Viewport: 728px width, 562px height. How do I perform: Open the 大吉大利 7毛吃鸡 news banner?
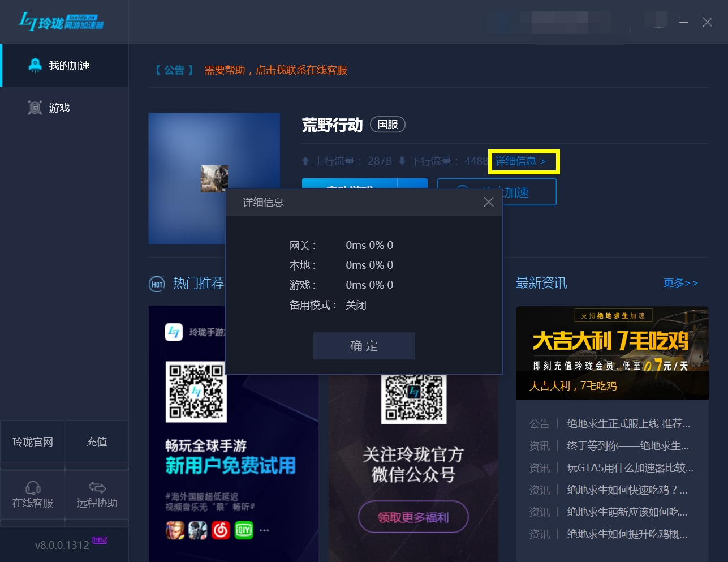click(612, 352)
